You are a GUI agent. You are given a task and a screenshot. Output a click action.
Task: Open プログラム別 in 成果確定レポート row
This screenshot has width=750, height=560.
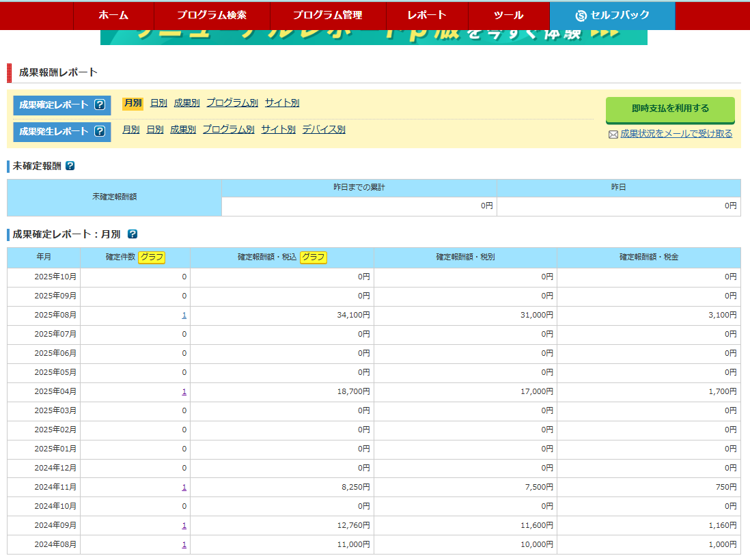click(232, 103)
